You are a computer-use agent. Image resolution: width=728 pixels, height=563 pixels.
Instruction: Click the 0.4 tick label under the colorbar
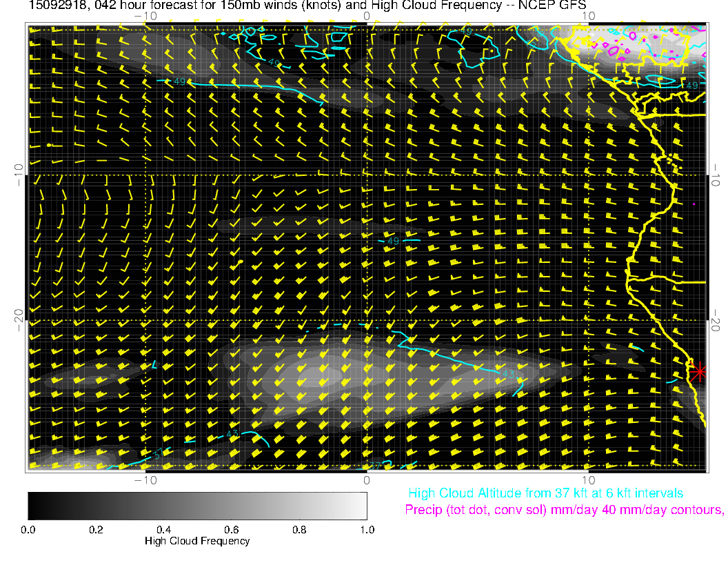(x=163, y=529)
